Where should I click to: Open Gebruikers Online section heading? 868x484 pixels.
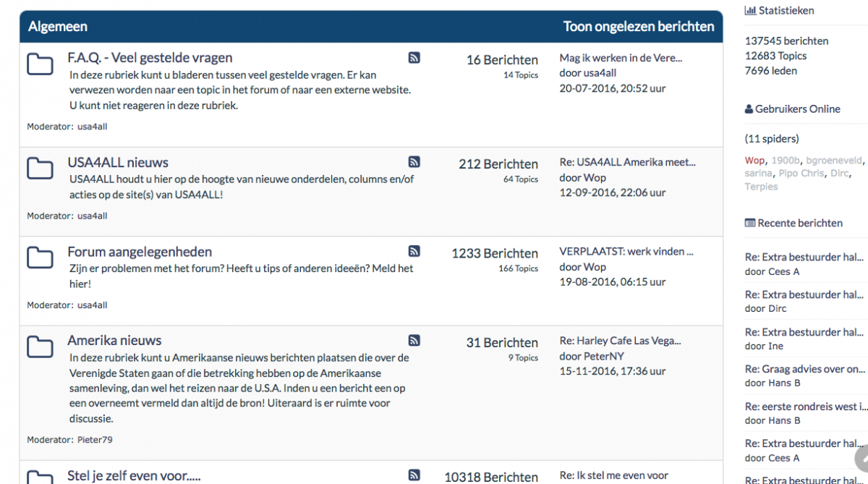[792, 109]
